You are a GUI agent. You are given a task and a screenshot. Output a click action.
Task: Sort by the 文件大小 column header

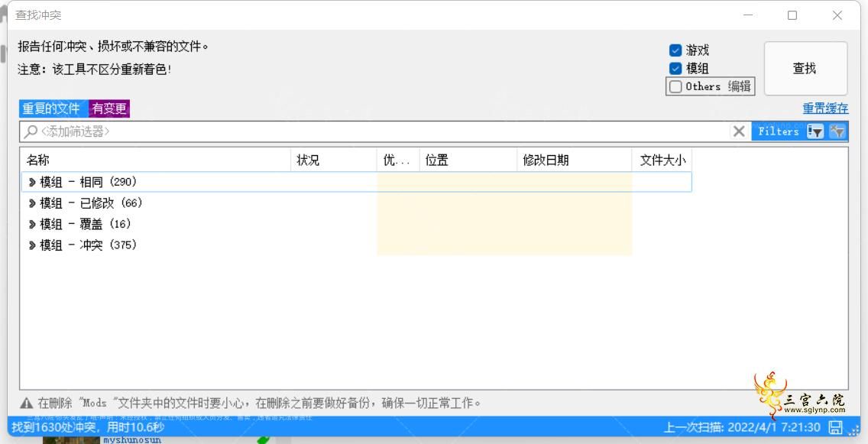[x=662, y=160]
